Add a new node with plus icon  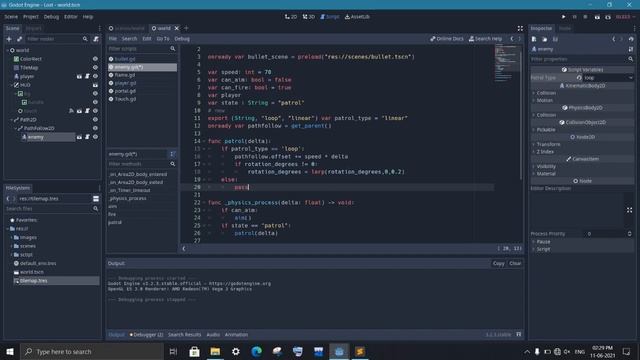point(9,39)
